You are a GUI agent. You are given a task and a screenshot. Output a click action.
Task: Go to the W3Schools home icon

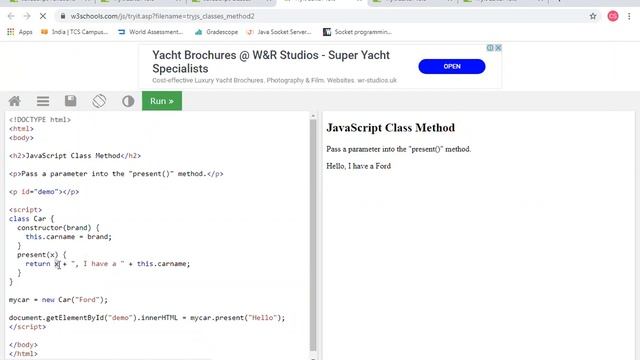15,101
